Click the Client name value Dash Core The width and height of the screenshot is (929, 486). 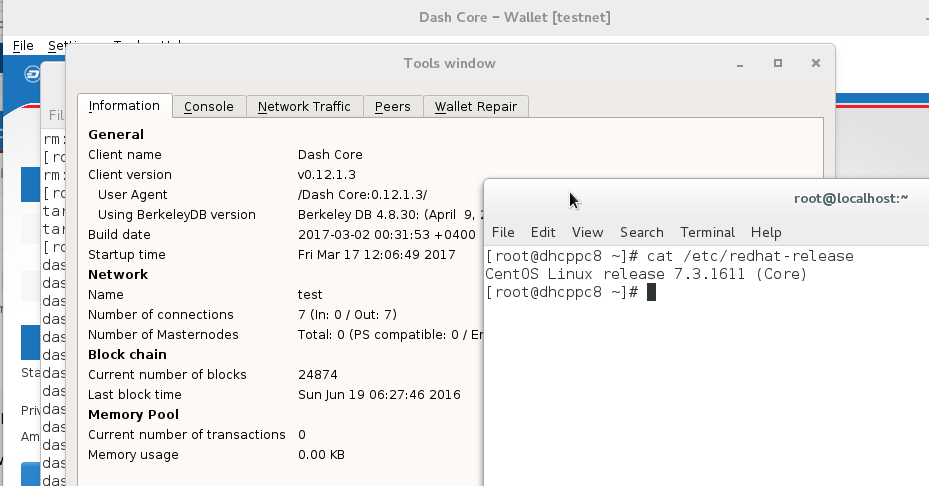coord(330,155)
